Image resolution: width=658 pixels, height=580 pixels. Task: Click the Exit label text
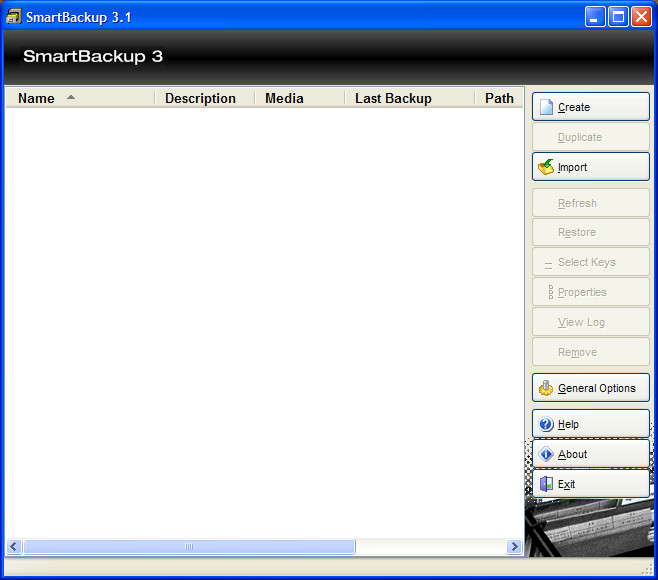point(566,484)
